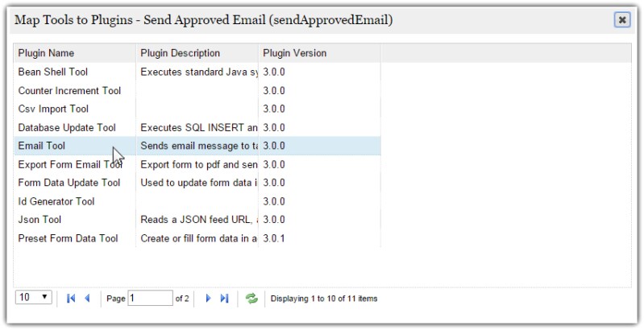Choose the Counter Increment Tool row
The image size is (644, 330).
[x=197, y=91]
